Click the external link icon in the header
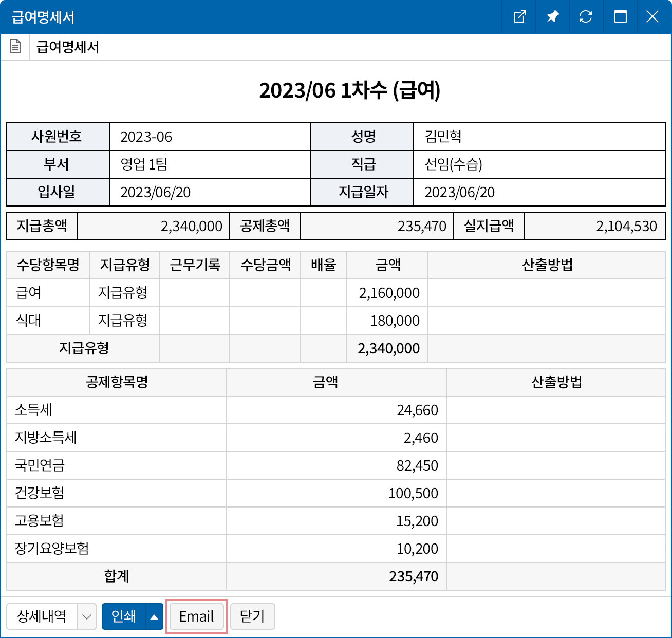672x638 pixels. (x=519, y=17)
